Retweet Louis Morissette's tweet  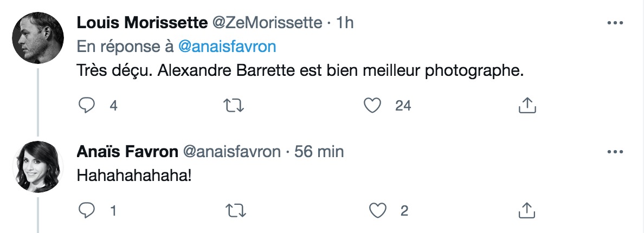[x=234, y=106]
